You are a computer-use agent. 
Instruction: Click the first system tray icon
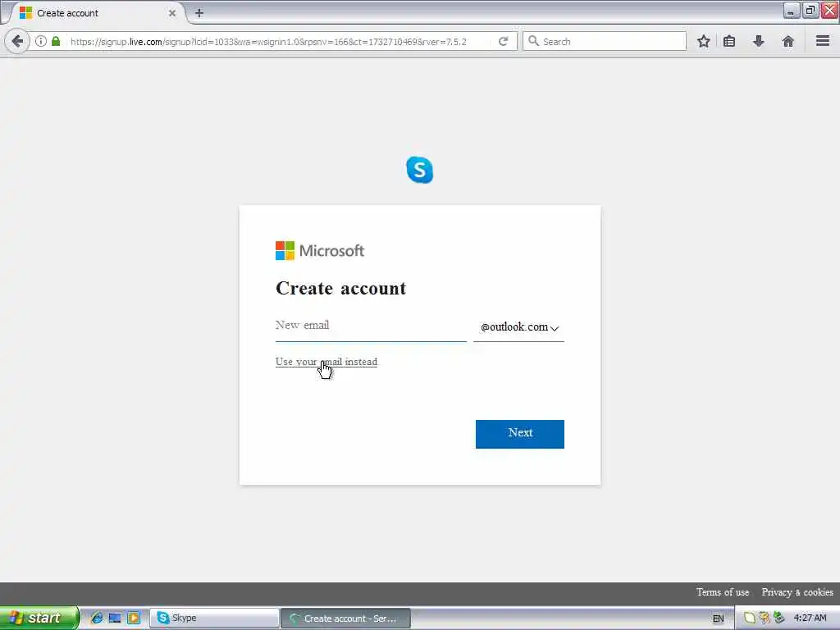click(x=750, y=618)
